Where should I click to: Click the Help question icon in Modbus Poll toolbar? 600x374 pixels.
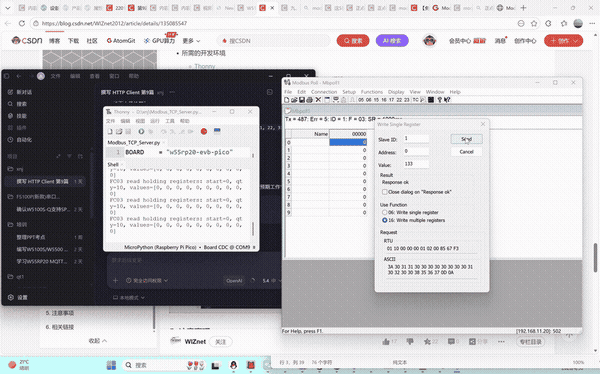439,100
